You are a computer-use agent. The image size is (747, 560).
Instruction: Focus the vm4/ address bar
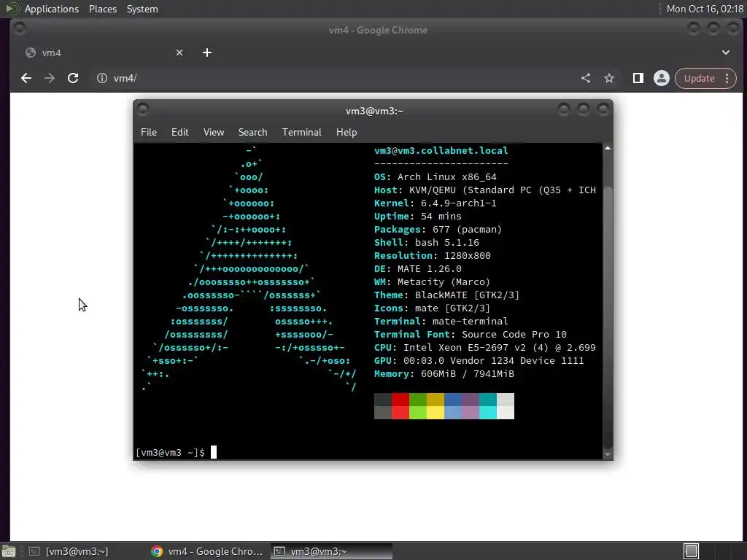tap(333, 78)
